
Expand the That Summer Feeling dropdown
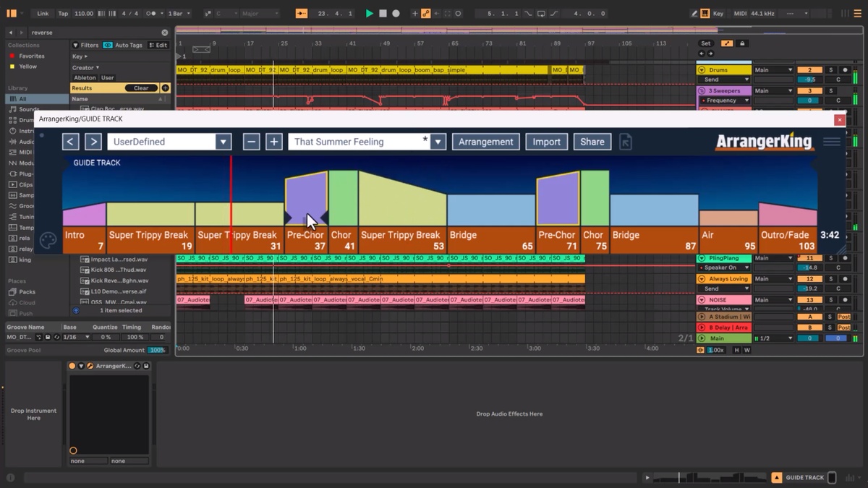438,142
